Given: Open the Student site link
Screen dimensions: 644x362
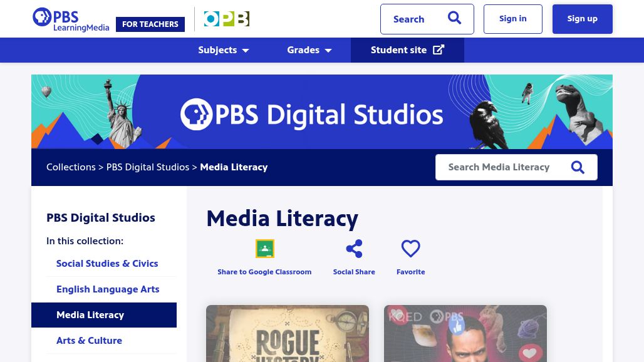Looking at the screenshot, I should (x=407, y=50).
